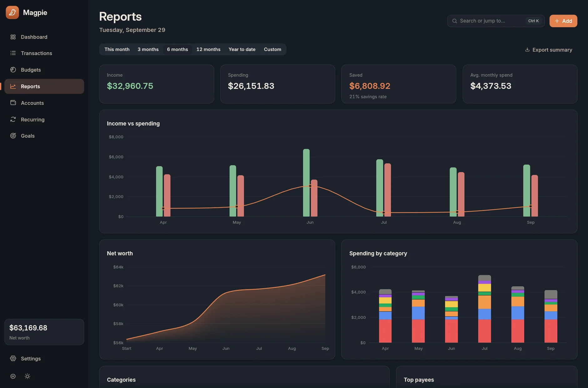Viewport: 588px width, 388px height.
Task: Click the search magnifier icon
Action: click(x=454, y=21)
